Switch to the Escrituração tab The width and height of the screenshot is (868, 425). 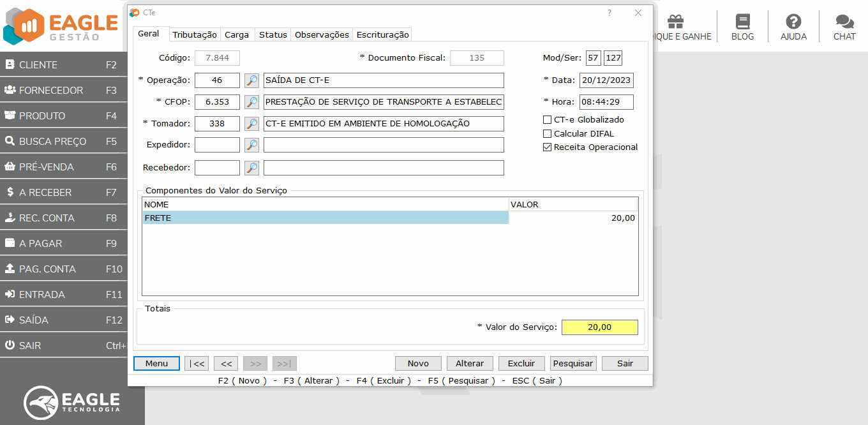tap(382, 34)
